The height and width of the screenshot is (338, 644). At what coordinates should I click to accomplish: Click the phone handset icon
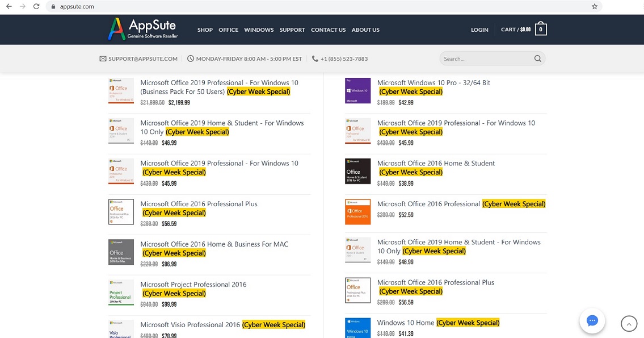coord(315,59)
